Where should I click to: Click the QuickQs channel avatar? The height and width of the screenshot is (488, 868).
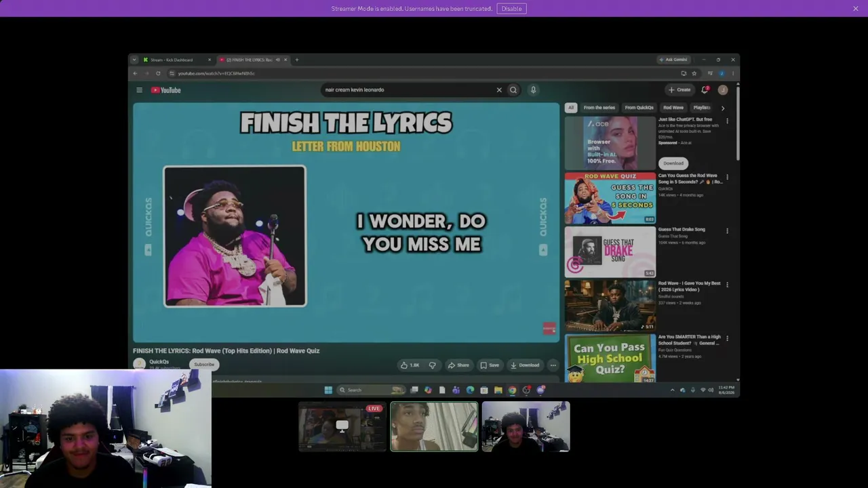pos(139,365)
